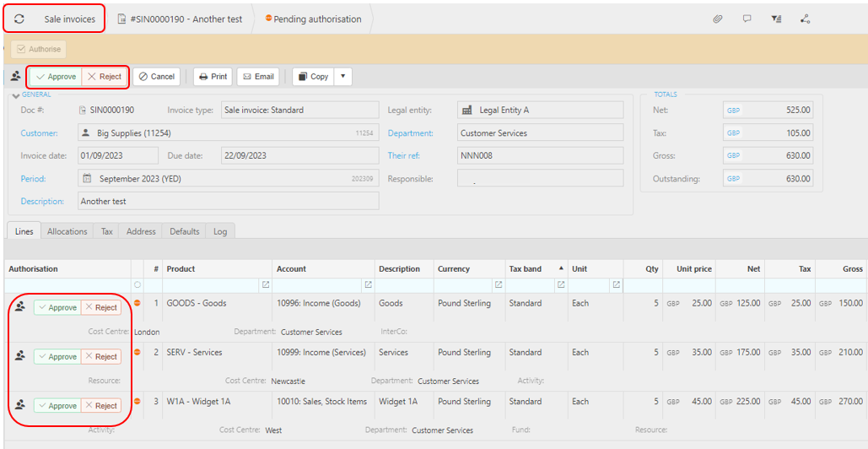Click the authoriser person icon beside the toolbar Approve button
The height and width of the screenshot is (449, 868).
(15, 76)
